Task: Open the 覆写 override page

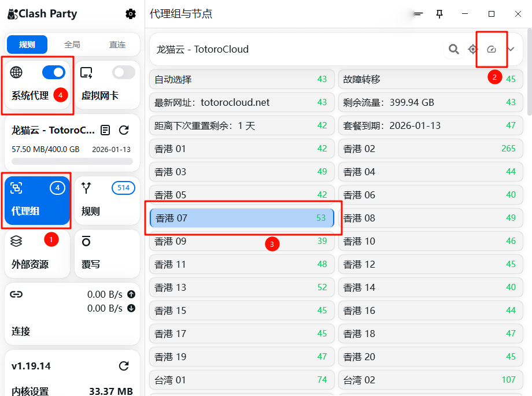Action: (x=107, y=254)
